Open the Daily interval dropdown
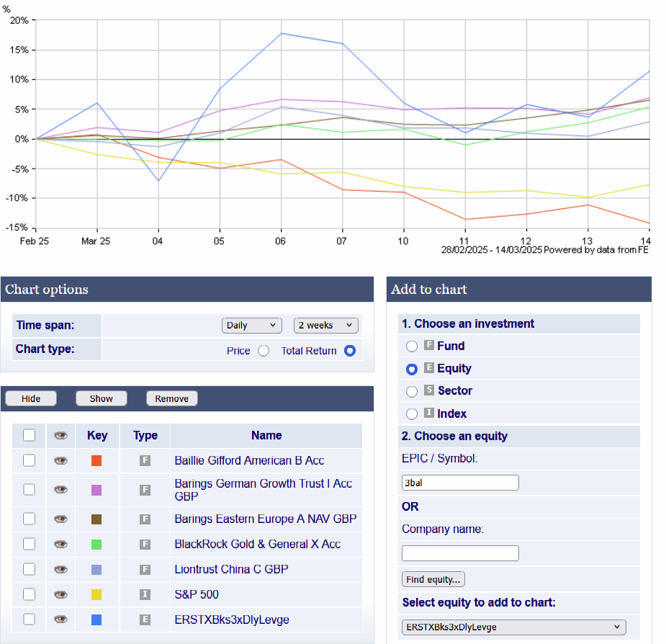 point(251,326)
